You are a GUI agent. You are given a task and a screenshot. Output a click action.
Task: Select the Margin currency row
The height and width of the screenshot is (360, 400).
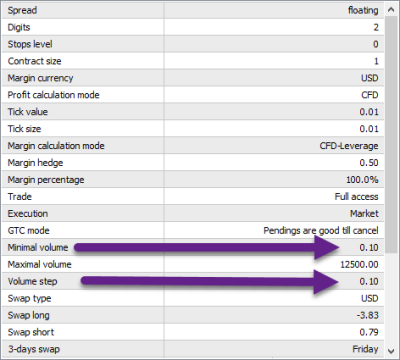193,78
